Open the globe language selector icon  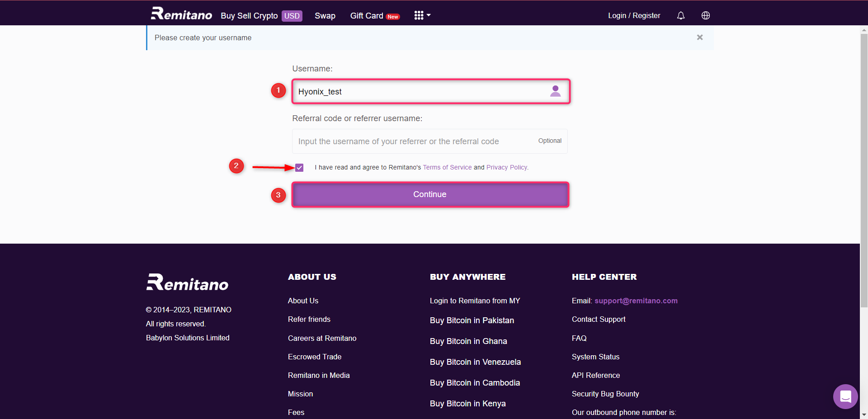pos(705,15)
